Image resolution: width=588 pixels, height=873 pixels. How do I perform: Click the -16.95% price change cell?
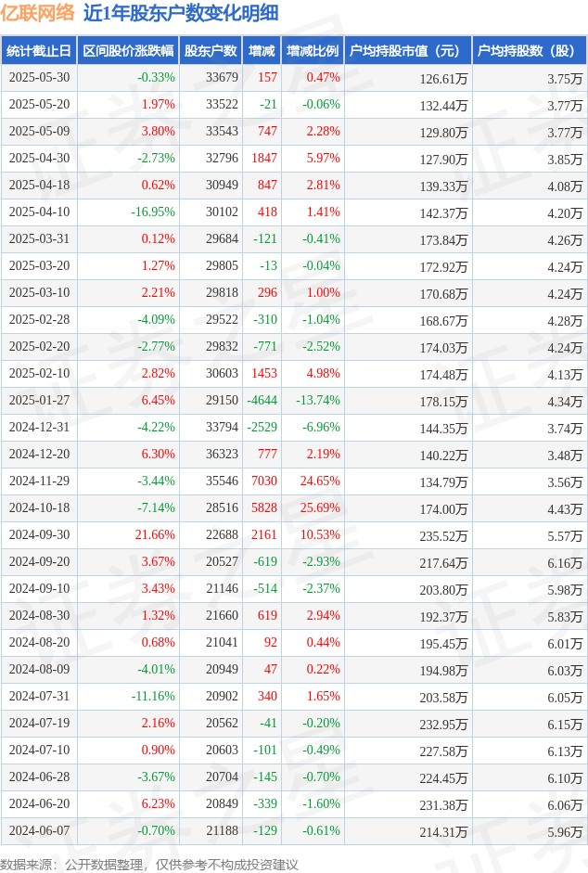(x=153, y=212)
